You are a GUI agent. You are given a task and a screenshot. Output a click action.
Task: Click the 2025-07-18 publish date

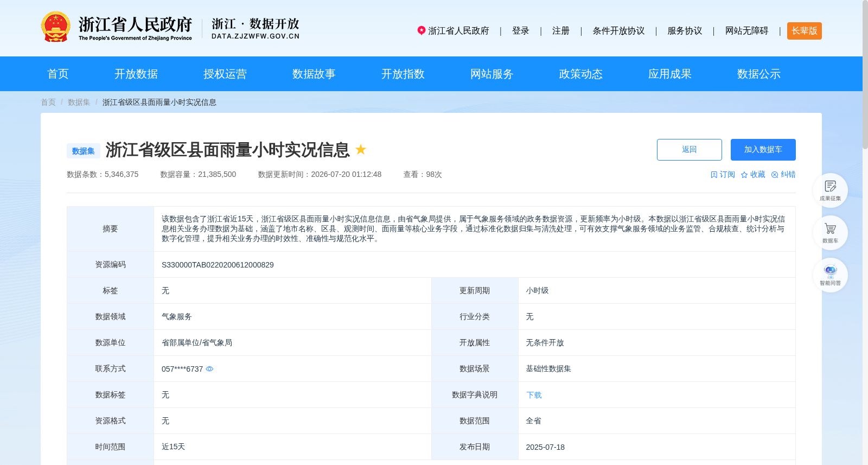(545, 447)
